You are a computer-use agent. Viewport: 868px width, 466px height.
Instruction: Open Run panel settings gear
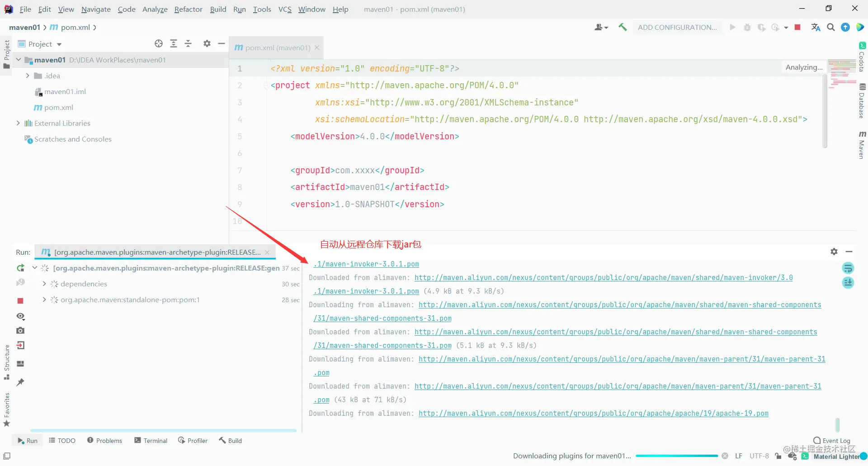(x=834, y=252)
